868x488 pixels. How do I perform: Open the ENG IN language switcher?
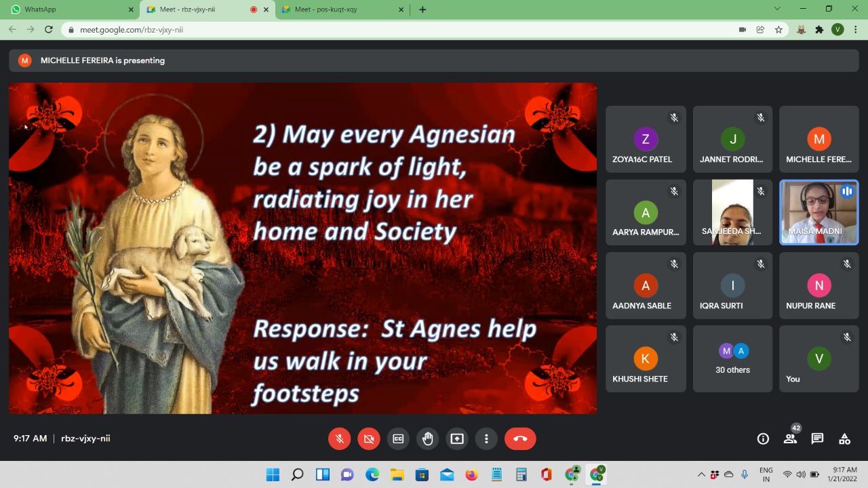point(766,474)
